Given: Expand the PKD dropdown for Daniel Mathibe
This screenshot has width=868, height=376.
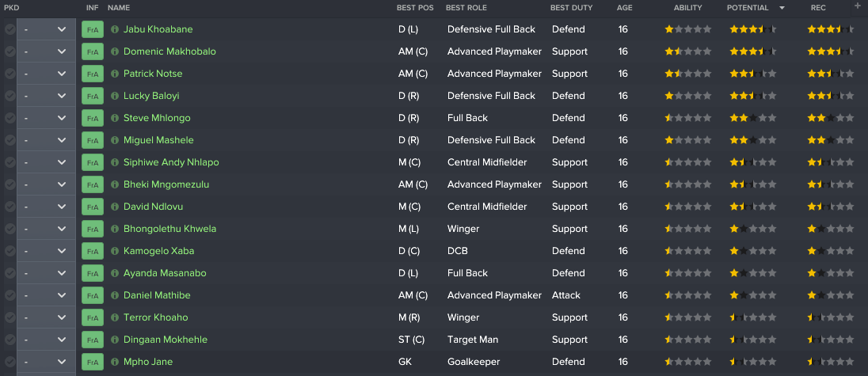Looking at the screenshot, I should pyautogui.click(x=46, y=295).
